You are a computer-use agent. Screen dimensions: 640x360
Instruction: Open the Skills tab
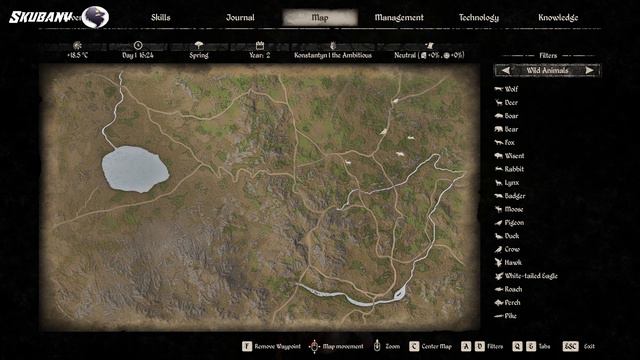pos(160,18)
